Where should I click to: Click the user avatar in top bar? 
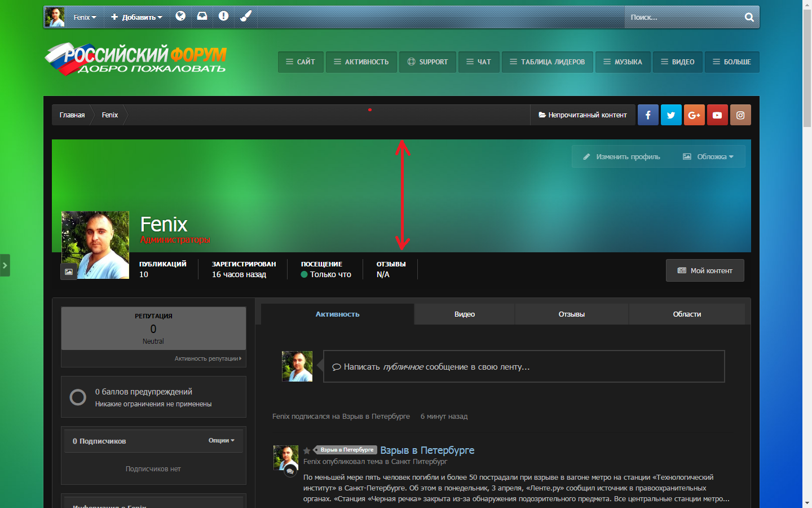point(55,17)
